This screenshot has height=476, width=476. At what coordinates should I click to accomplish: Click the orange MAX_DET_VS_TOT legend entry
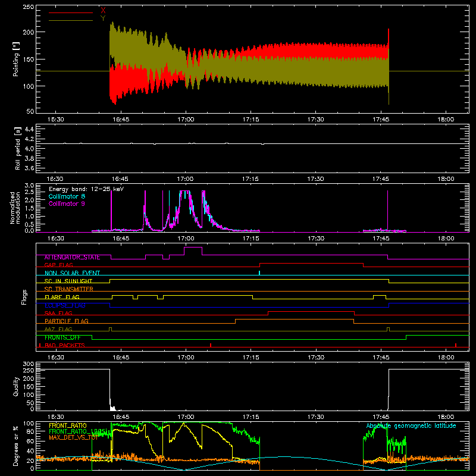pos(73,437)
